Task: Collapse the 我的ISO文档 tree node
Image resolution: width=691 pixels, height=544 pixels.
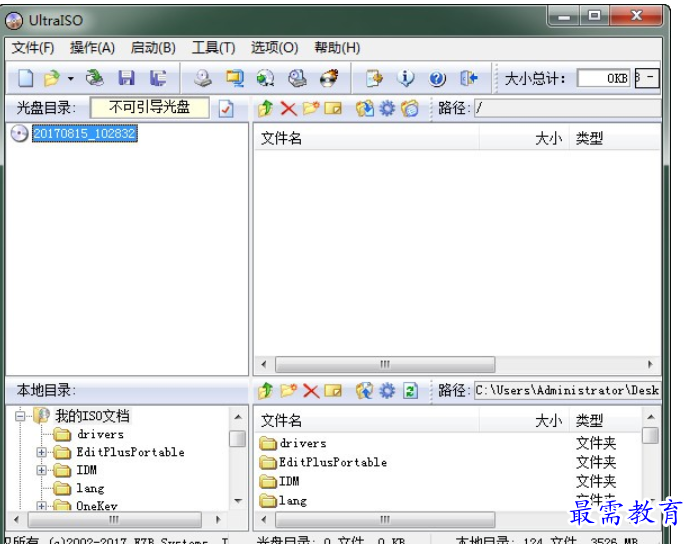Action: (x=20, y=416)
